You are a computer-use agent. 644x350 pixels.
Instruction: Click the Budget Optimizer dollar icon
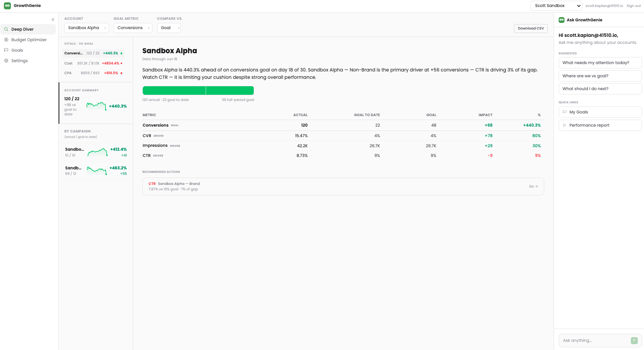[x=6, y=40]
